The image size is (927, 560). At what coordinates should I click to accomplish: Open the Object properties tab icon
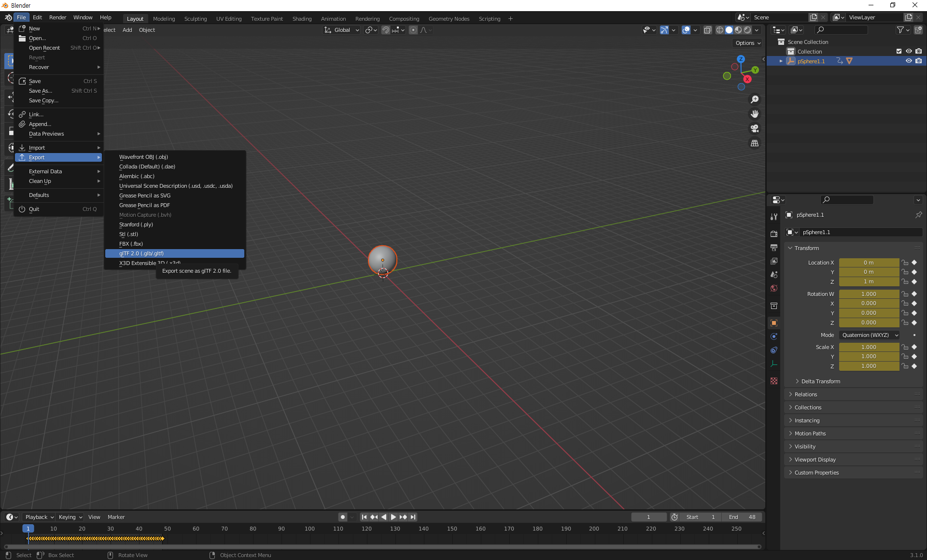774,323
